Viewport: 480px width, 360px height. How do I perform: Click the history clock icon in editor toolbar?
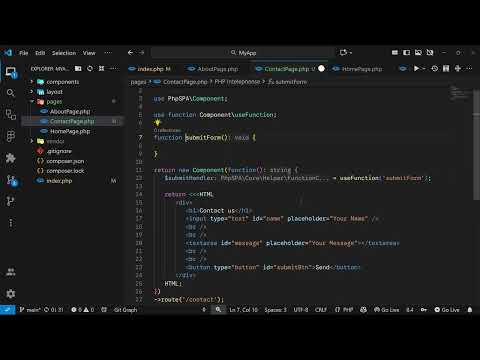pos(435,68)
